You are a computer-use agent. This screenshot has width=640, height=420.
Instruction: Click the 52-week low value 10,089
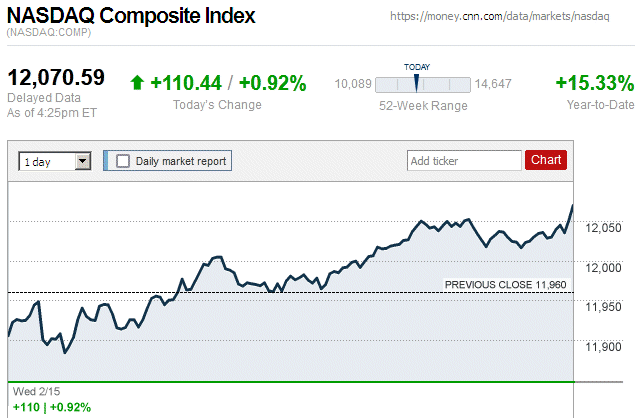353,84
